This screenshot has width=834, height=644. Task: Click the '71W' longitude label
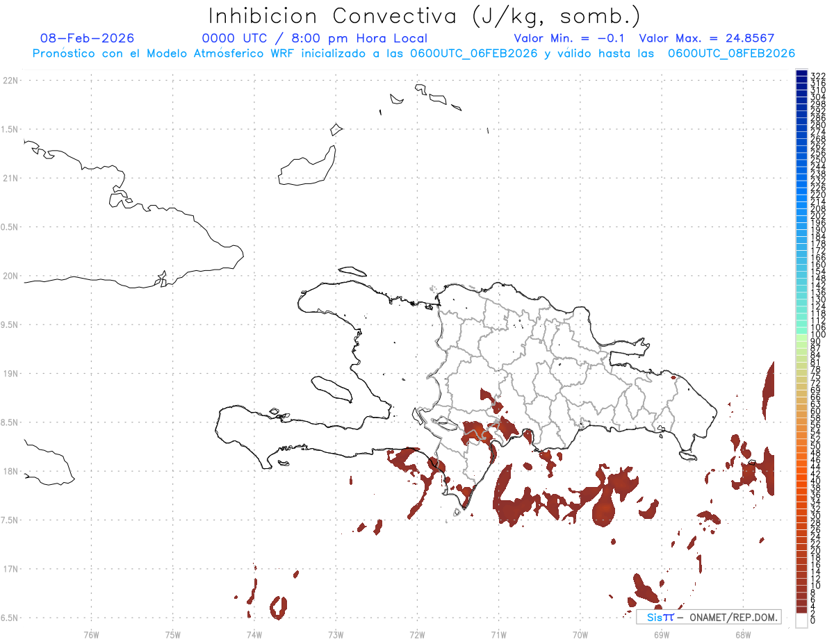498,634
